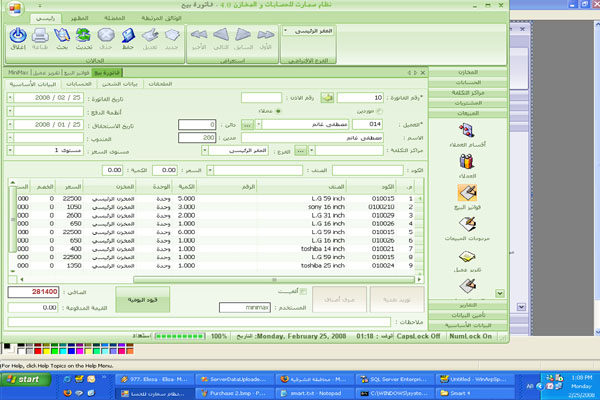Open SQL Server Enterprise taskbar button
600x400 pixels.
(x=394, y=379)
